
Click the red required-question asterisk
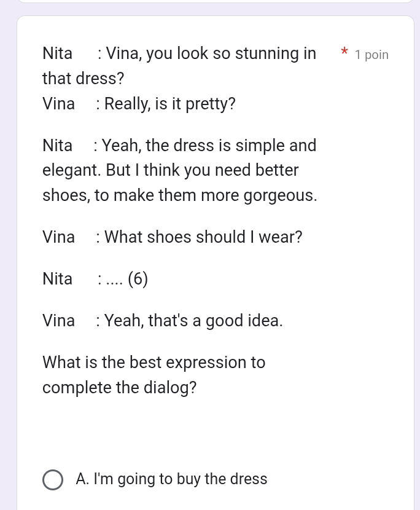(x=344, y=53)
